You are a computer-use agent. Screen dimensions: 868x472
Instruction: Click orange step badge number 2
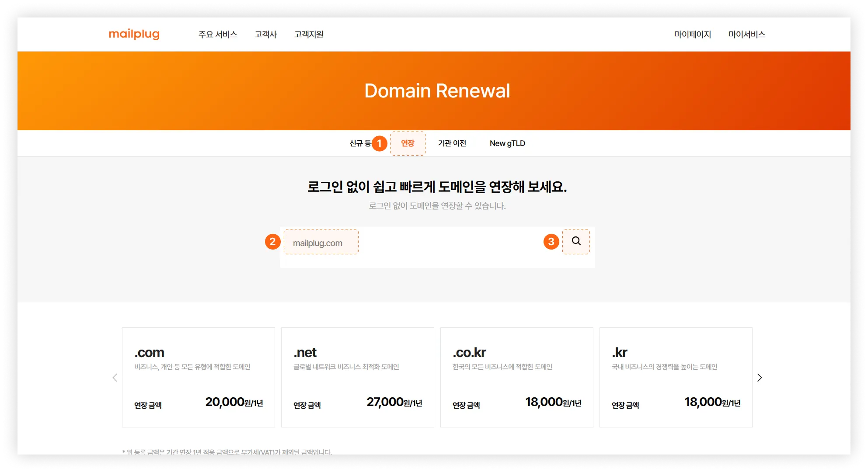(x=272, y=242)
